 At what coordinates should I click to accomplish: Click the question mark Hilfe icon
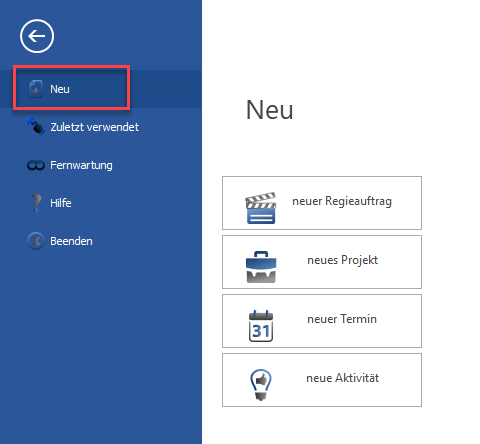coord(36,203)
